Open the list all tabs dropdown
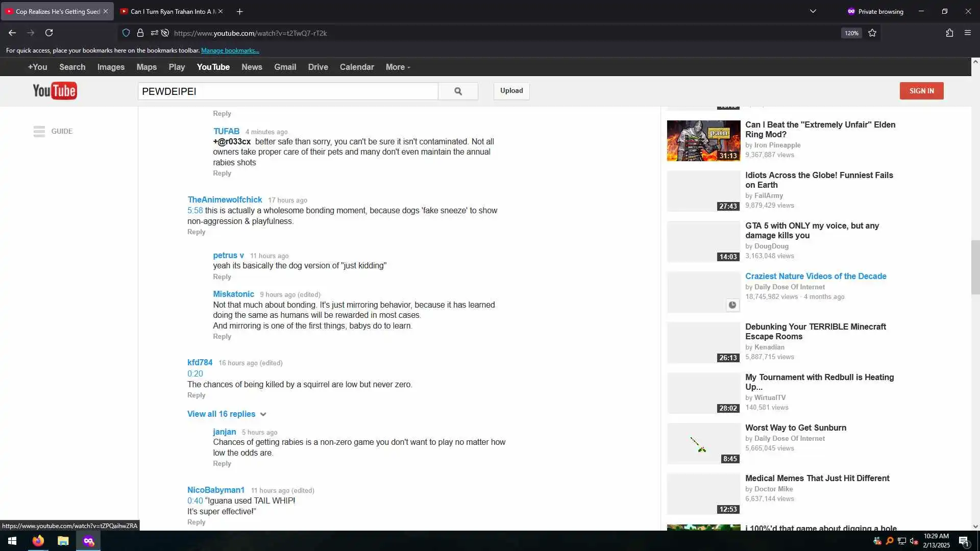The image size is (980, 551). (813, 11)
